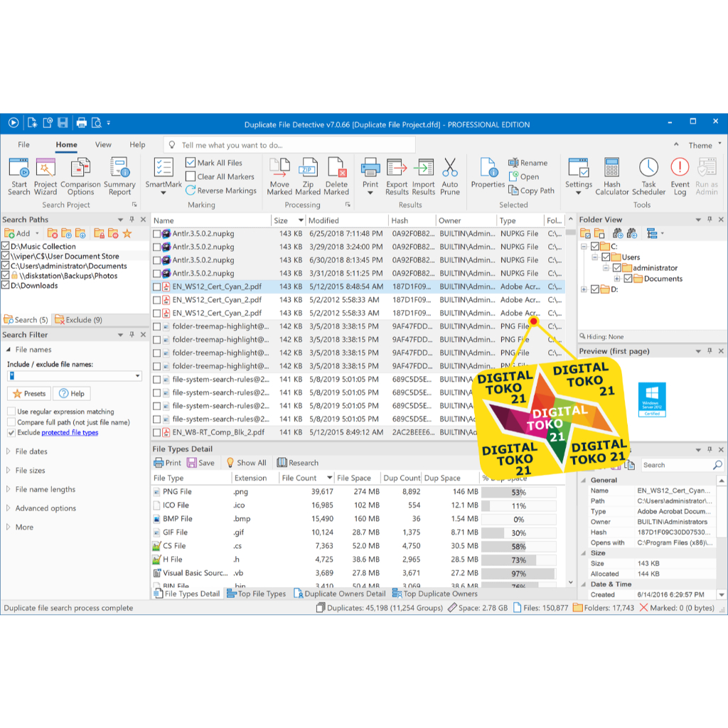728x728 pixels.
Task: Expand the D: drive tree node
Action: click(x=584, y=289)
